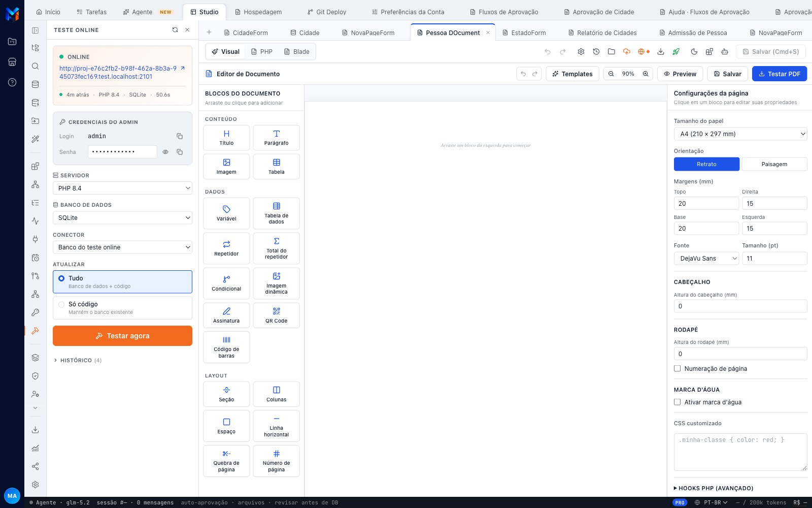Insert a Colunas layout block
The image size is (812, 508).
276,394
